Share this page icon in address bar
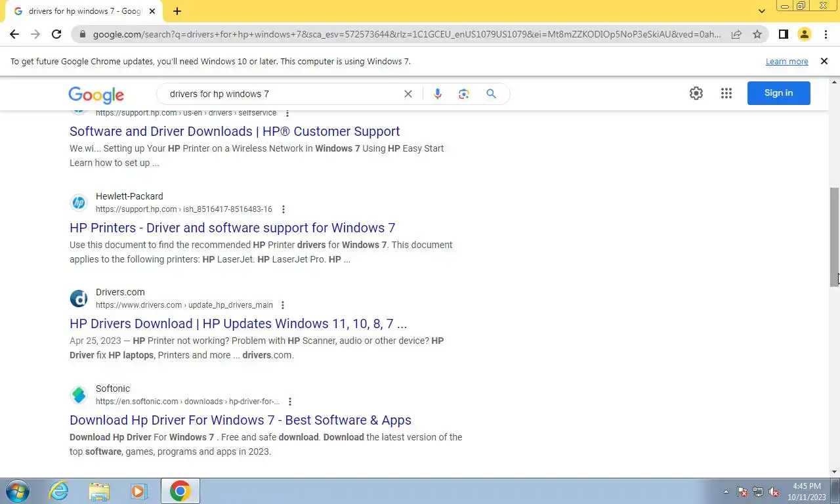Image resolution: width=840 pixels, height=504 pixels. click(x=736, y=34)
